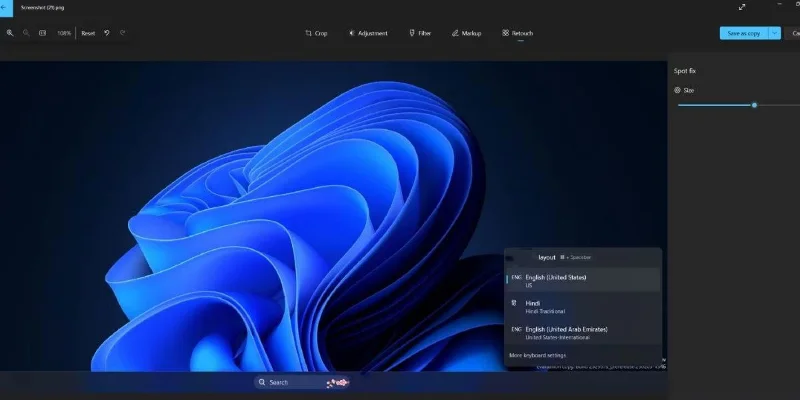Click the Spot fix size slider track
Viewport: 800px width, 400px height.
pos(739,105)
